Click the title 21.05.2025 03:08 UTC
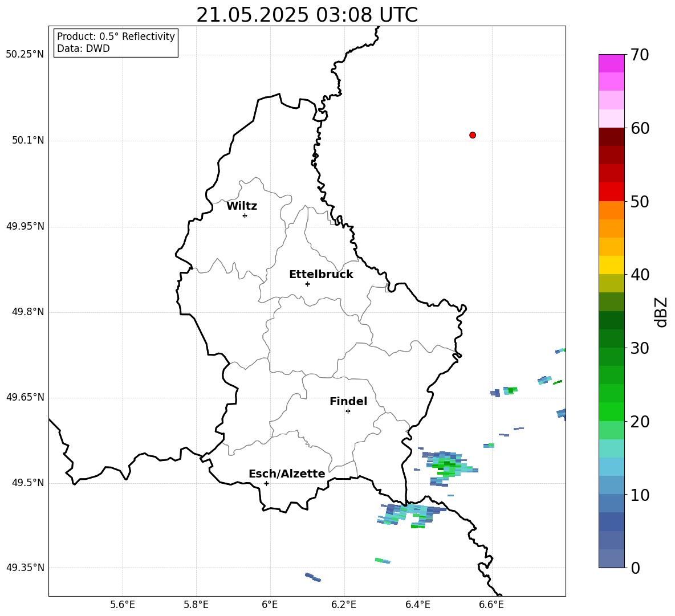This screenshot has width=675, height=616. point(307,15)
